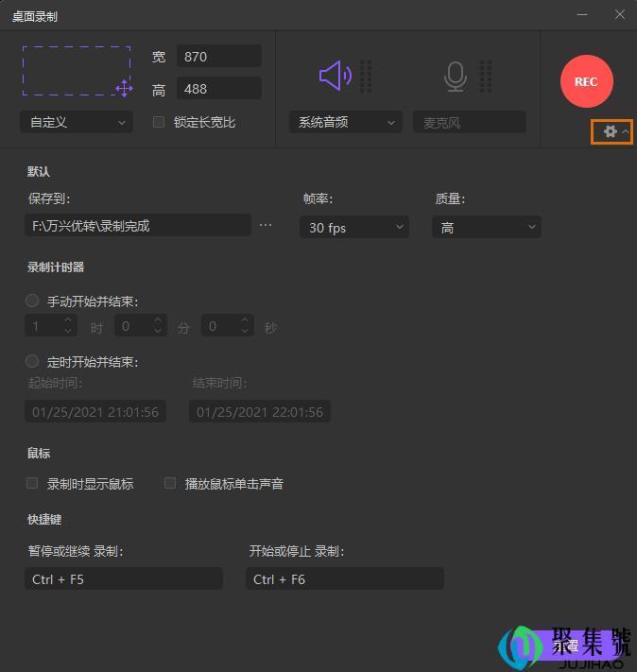Click the move crosshair icon in capture area
The width and height of the screenshot is (637, 672).
pyautogui.click(x=124, y=88)
